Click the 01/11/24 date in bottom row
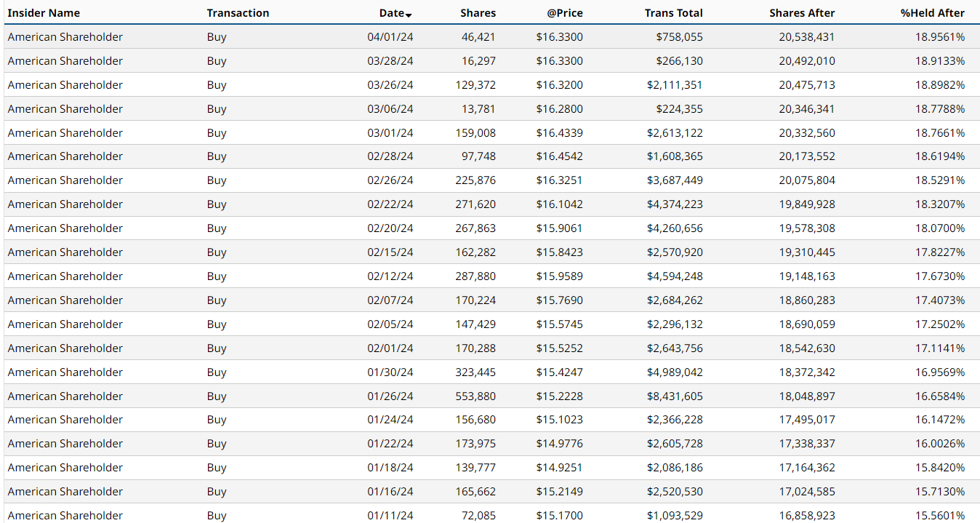980x523 pixels. pyautogui.click(x=390, y=515)
